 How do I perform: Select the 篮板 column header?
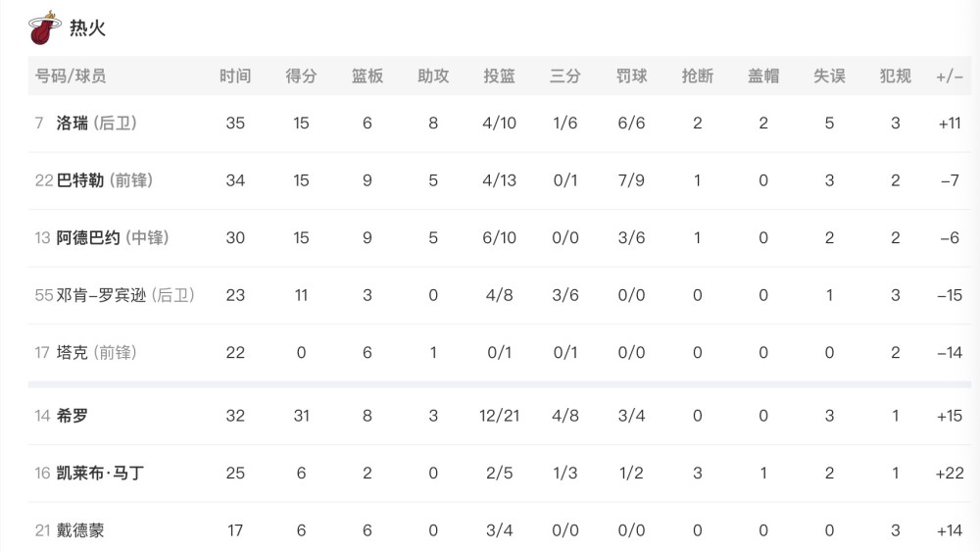click(x=367, y=76)
